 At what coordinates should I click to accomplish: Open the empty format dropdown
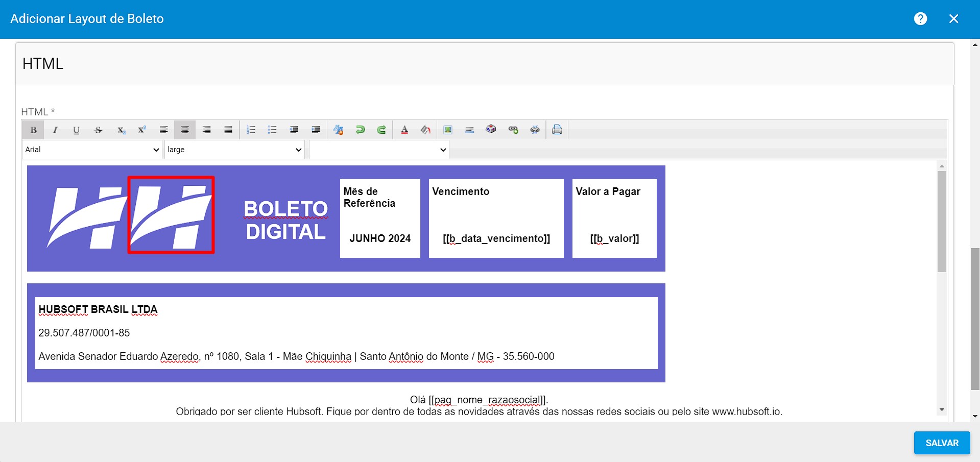[x=379, y=150]
